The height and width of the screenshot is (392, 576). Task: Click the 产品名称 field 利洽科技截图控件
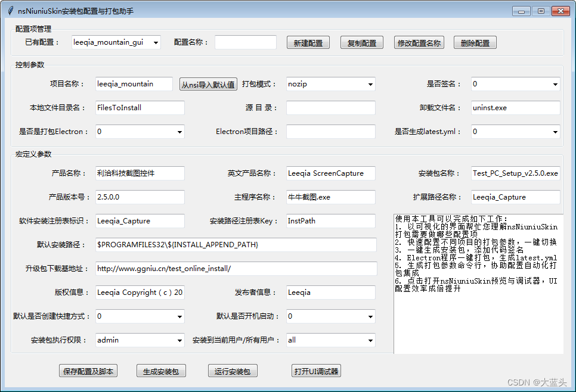pyautogui.click(x=140, y=173)
